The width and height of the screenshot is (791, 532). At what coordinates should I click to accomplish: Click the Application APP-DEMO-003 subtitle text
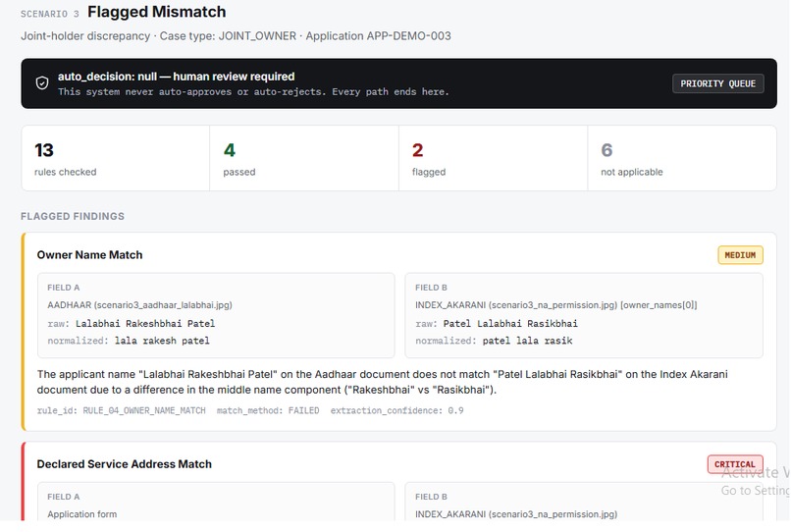pos(379,36)
